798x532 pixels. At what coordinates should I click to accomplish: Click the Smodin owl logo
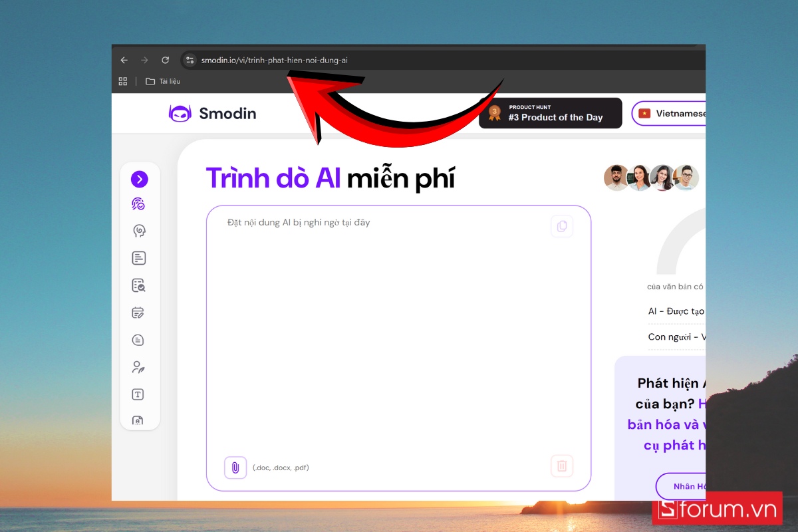point(180,113)
